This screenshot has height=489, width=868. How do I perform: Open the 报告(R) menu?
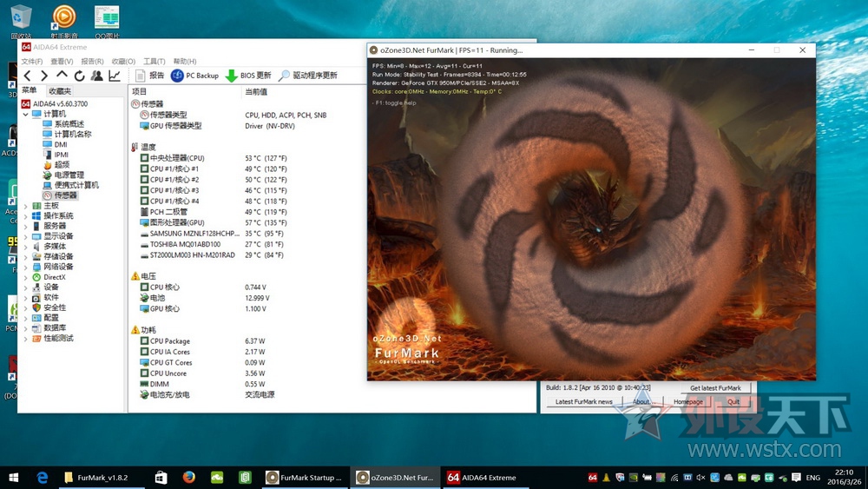(x=93, y=61)
